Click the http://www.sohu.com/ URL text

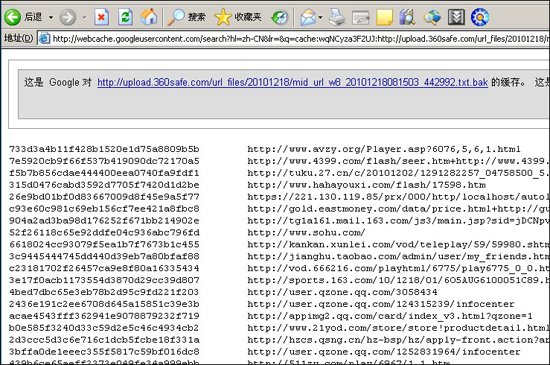pos(306,233)
